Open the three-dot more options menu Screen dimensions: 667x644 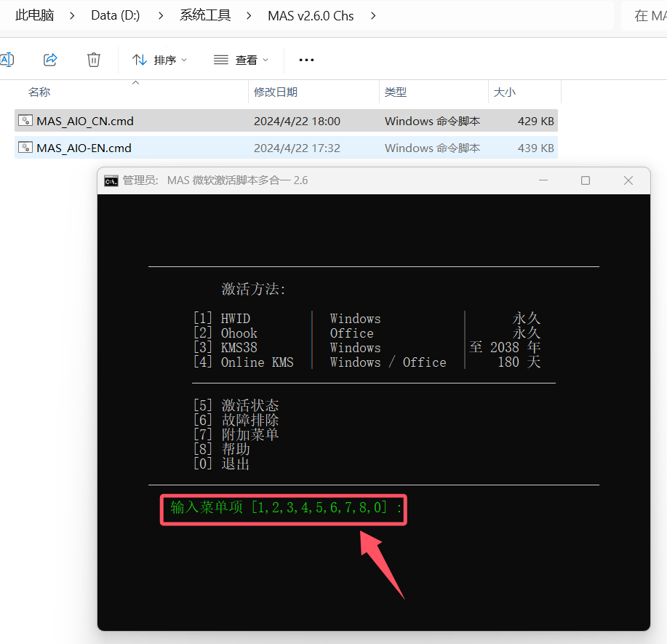coord(306,60)
